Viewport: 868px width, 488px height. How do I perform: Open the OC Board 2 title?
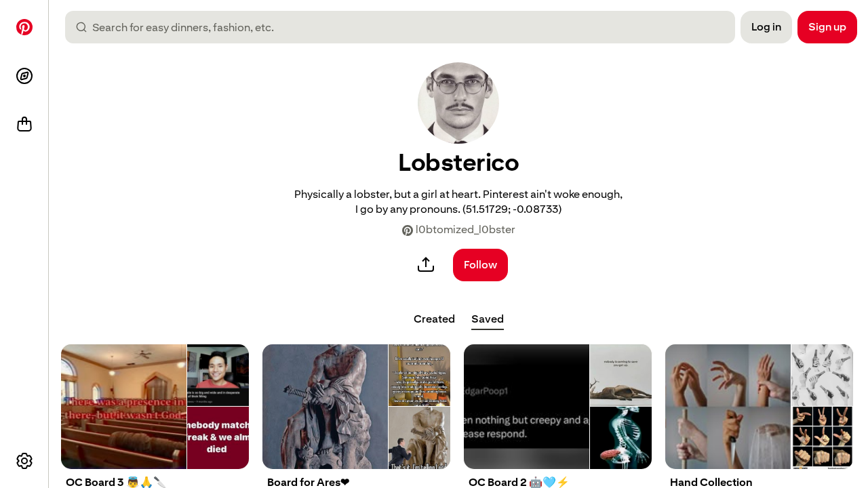[x=519, y=482]
